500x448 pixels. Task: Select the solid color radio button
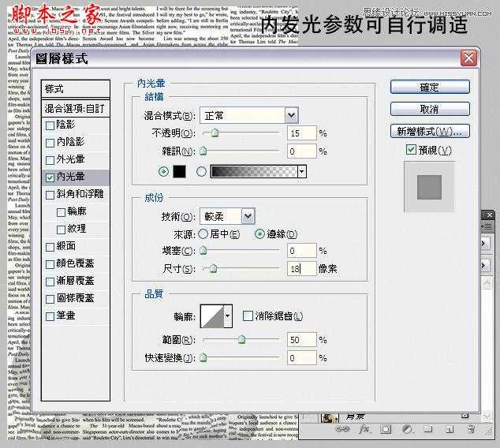(x=163, y=171)
